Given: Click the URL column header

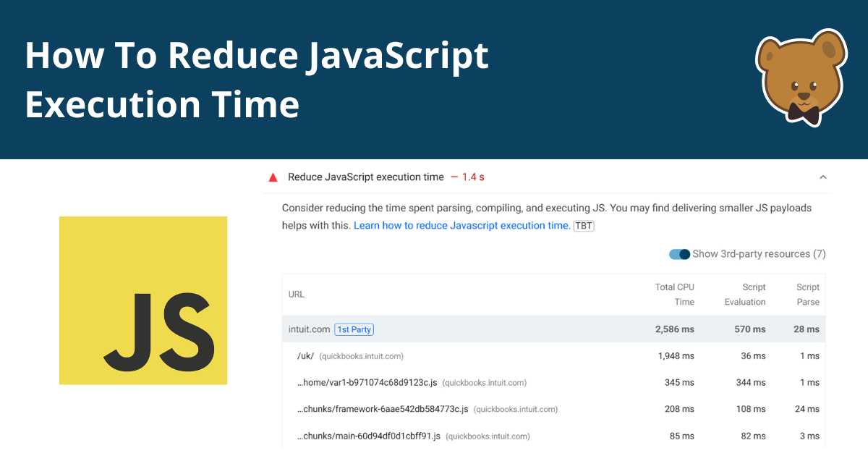Looking at the screenshot, I should tap(297, 295).
